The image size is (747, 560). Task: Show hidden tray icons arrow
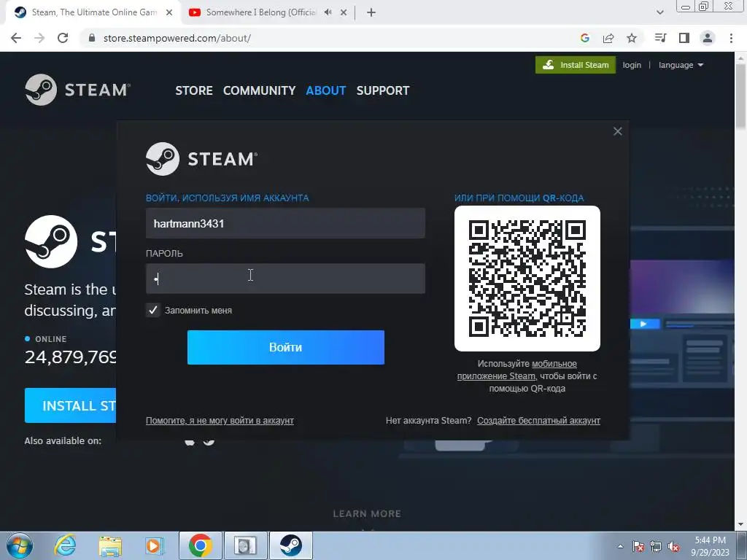[x=620, y=546]
